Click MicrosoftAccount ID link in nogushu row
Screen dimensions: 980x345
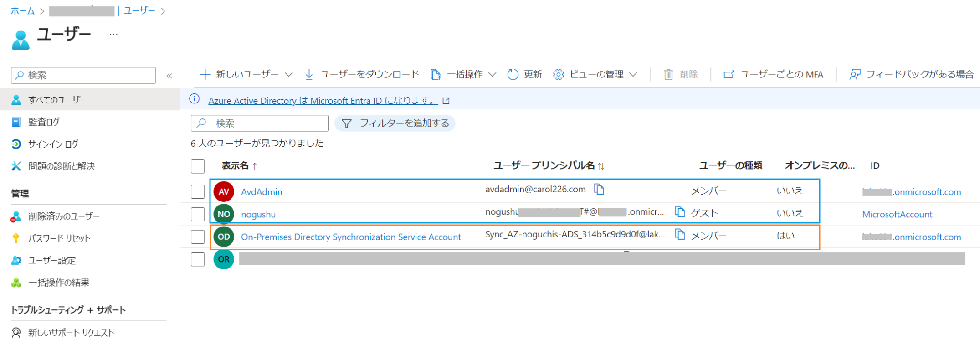897,214
